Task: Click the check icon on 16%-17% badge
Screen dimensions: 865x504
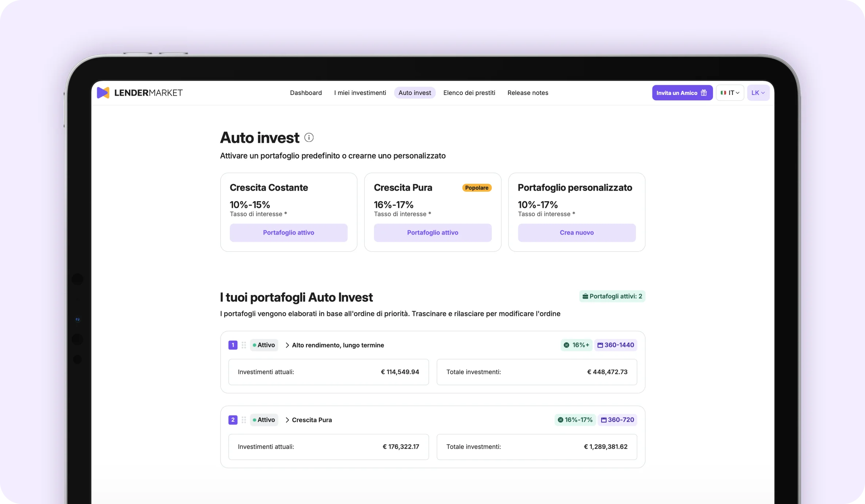Action: click(560, 420)
